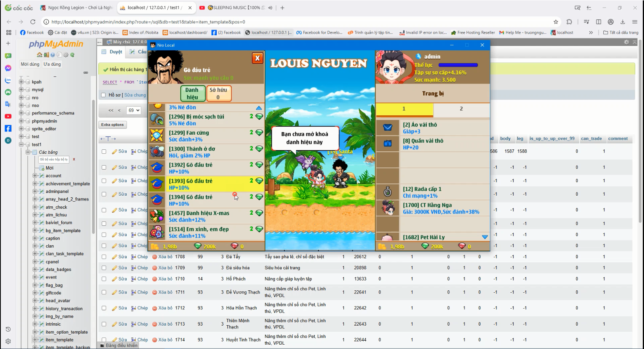Select the Bị móc sạch túi icon

point(157,120)
